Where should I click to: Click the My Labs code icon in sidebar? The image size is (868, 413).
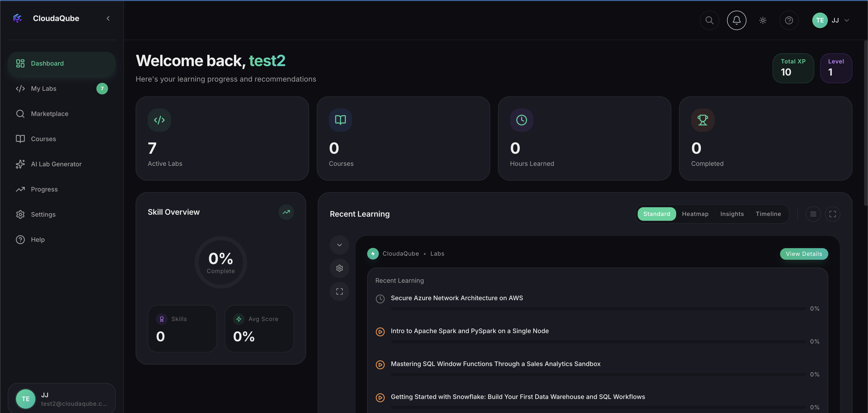click(x=20, y=89)
